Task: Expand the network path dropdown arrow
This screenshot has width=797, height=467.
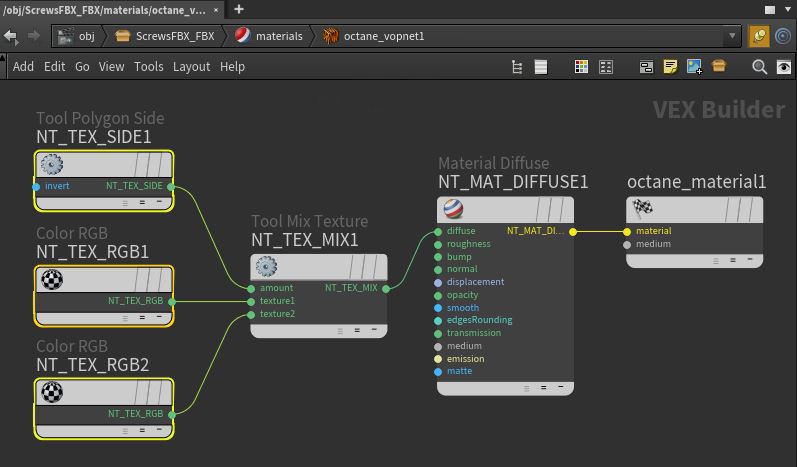Action: point(733,36)
